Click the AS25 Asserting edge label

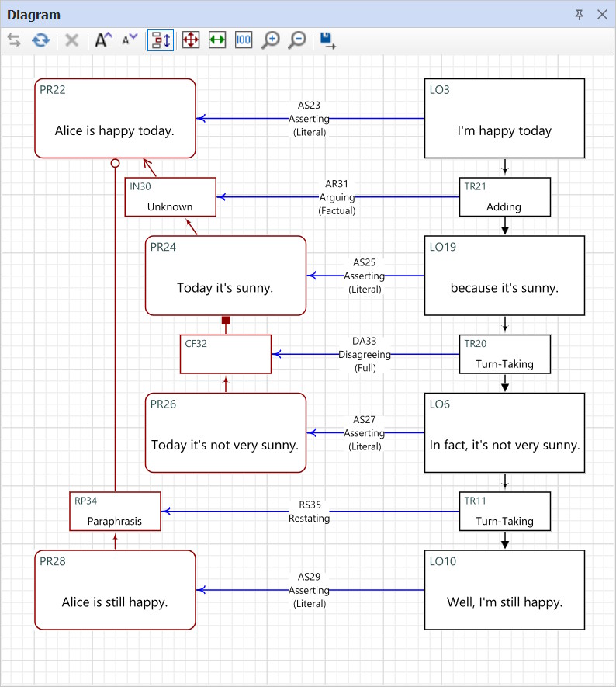point(365,276)
